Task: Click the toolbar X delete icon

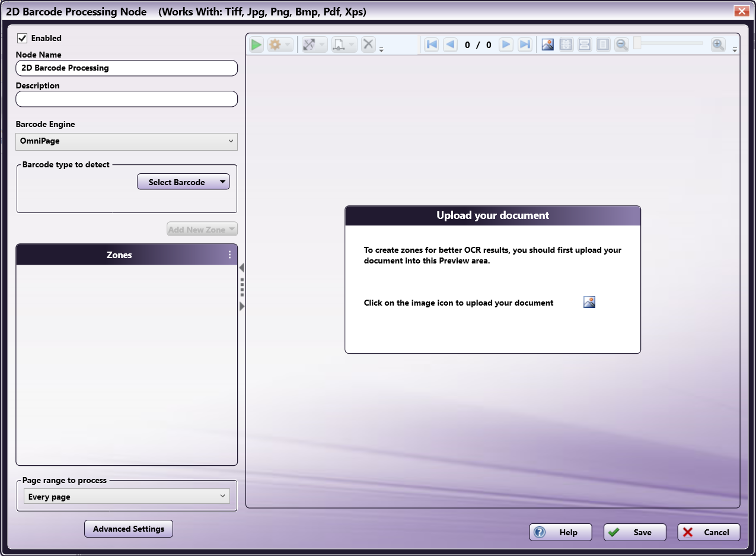Action: tap(368, 45)
